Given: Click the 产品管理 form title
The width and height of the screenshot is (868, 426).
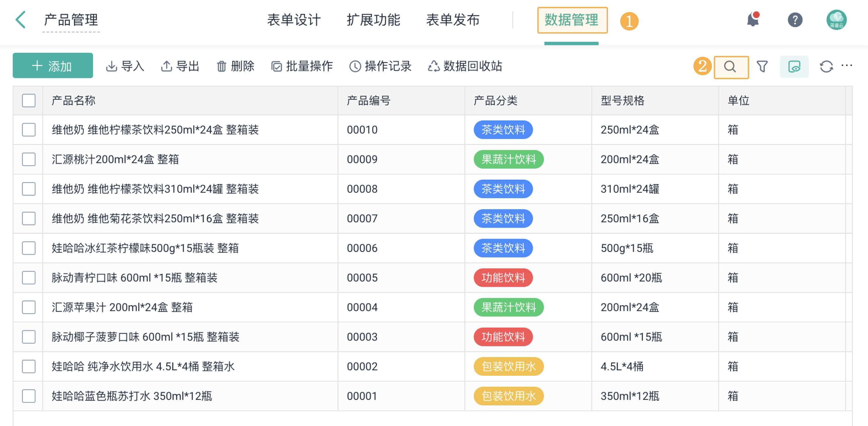Looking at the screenshot, I should coord(71,20).
